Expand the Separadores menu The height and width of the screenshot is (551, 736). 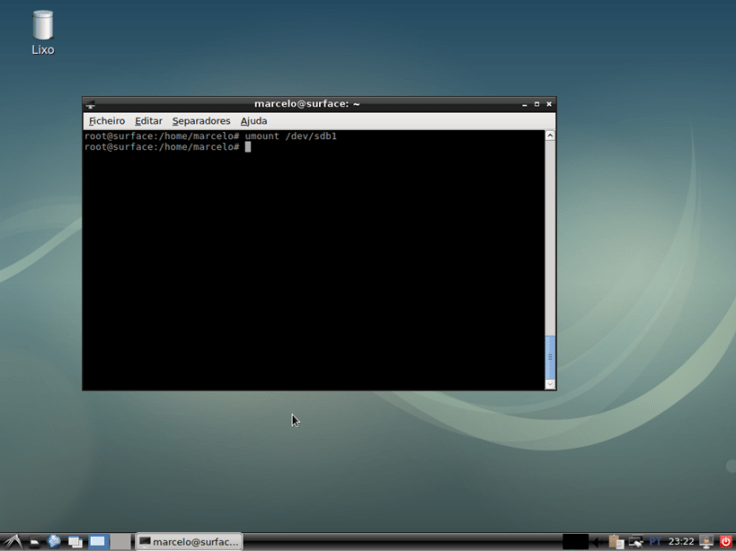(200, 121)
